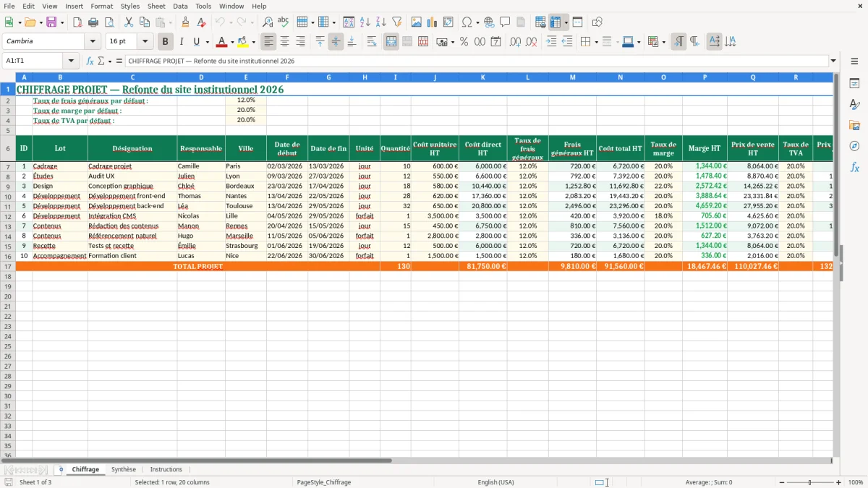Expand the Name Box dropdown
The image size is (868, 488).
[x=71, y=61]
